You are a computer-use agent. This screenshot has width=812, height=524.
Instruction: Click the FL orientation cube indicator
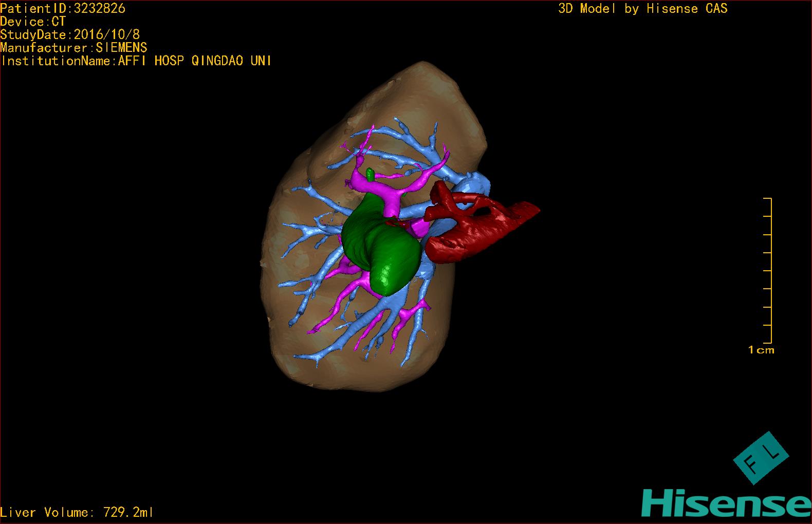[x=760, y=458]
